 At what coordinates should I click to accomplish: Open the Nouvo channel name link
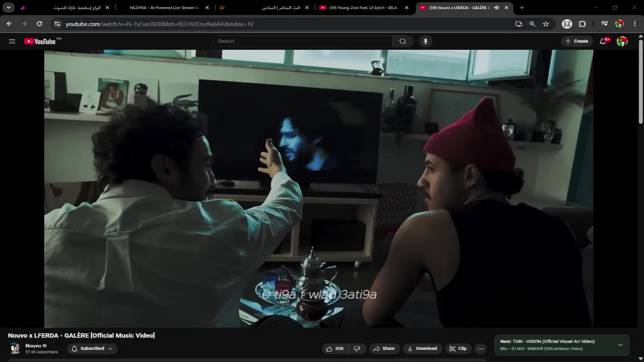(x=33, y=346)
